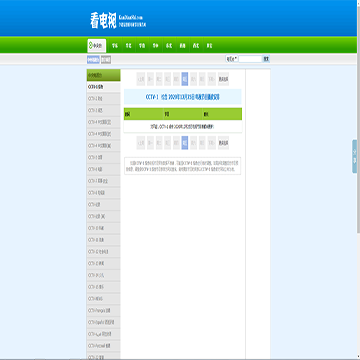360x360 pixels.
Task: Focus the search text field in the gray bar
Action: (x=250, y=59)
